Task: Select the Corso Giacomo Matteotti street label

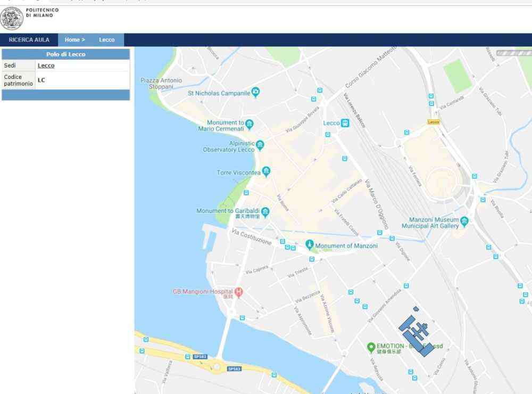Action: 370,67
